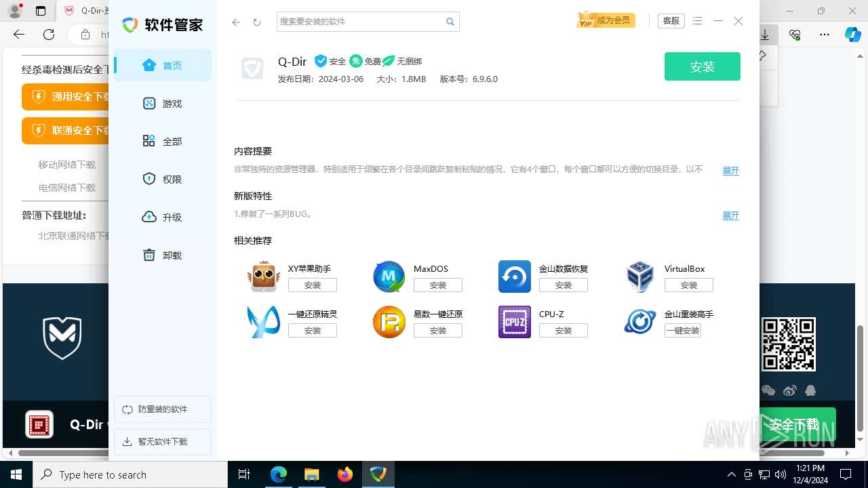Image resolution: width=868 pixels, height=488 pixels.
Task: Open 首页 home section in sidebar
Action: coord(163,66)
